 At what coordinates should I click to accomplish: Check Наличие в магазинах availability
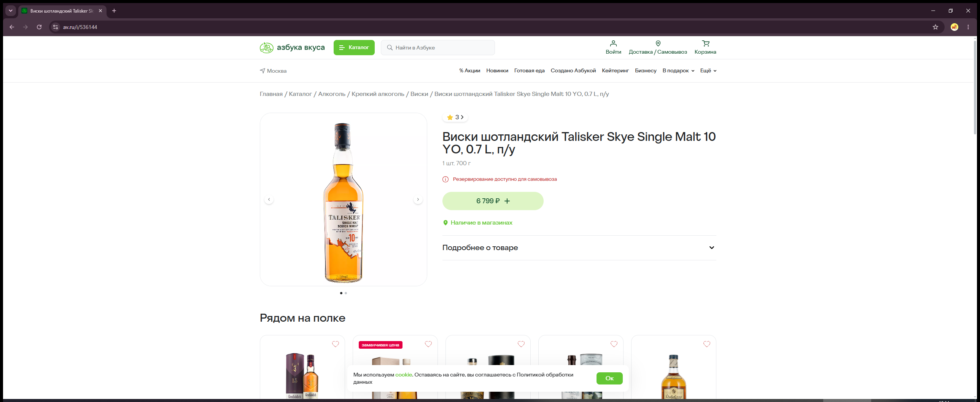point(478,223)
